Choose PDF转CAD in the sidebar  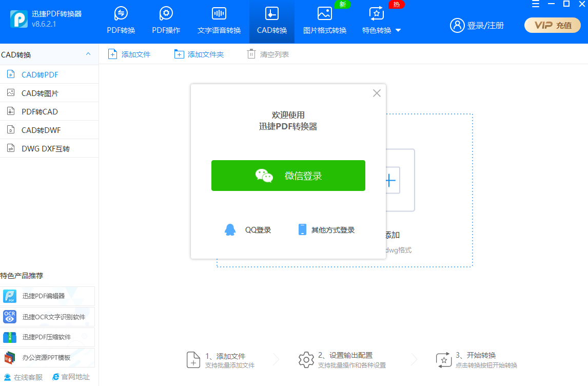[x=49, y=111]
